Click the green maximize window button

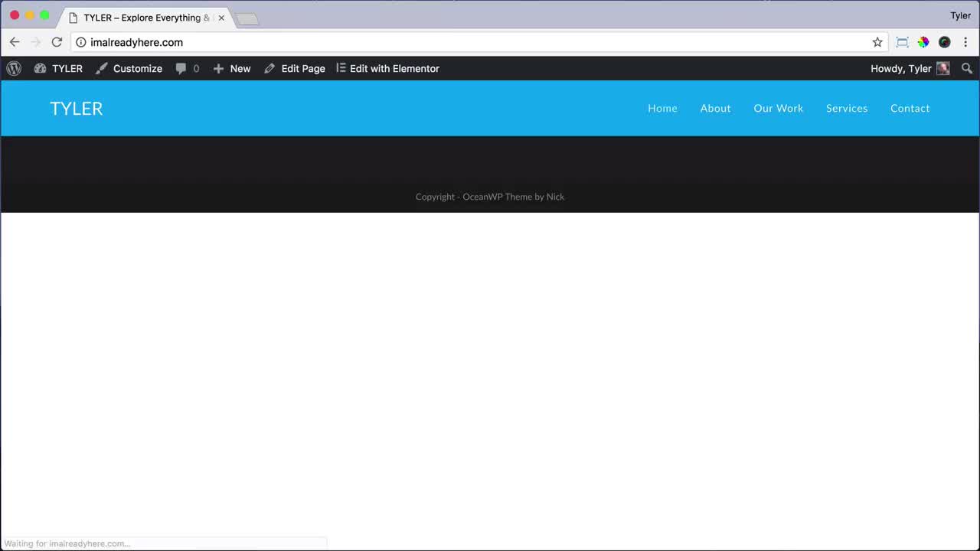pyautogui.click(x=44, y=15)
